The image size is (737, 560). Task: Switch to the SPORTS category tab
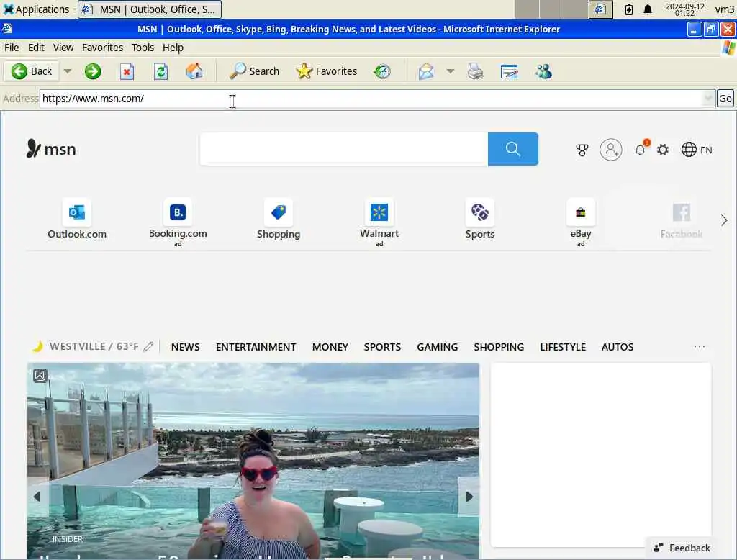coord(382,347)
